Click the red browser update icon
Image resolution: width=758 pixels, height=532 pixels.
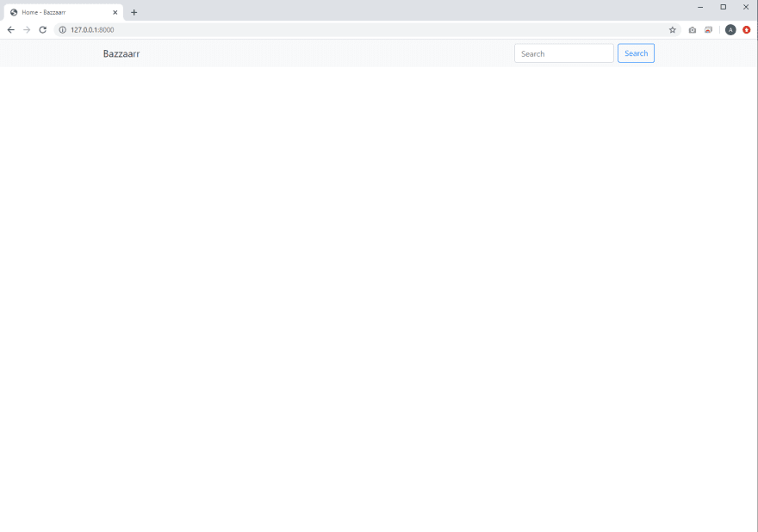click(x=747, y=30)
